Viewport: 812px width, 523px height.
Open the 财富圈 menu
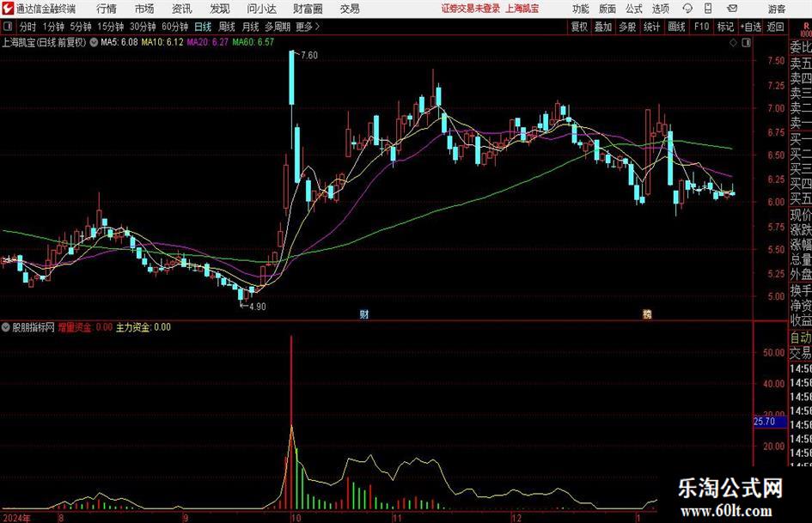(308, 9)
